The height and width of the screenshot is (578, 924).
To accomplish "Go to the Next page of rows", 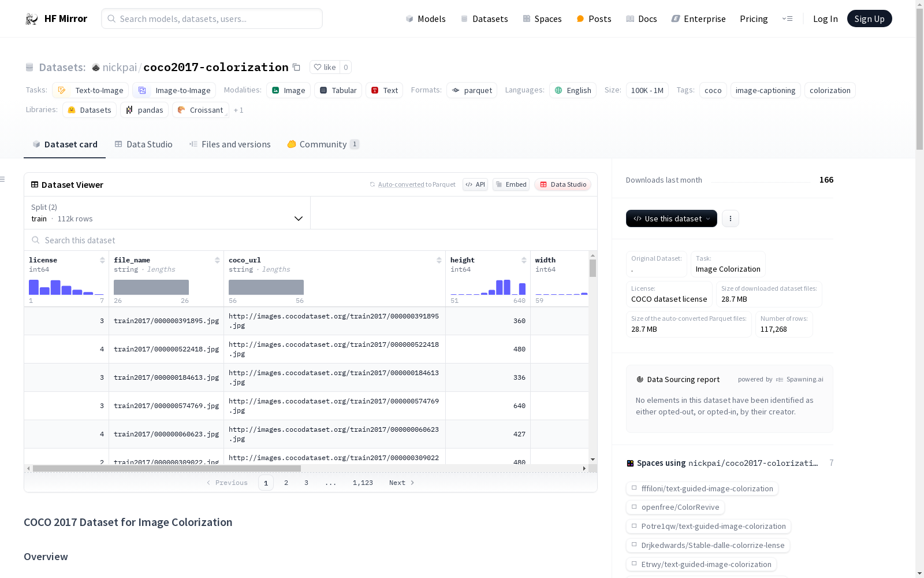I will pos(402,483).
